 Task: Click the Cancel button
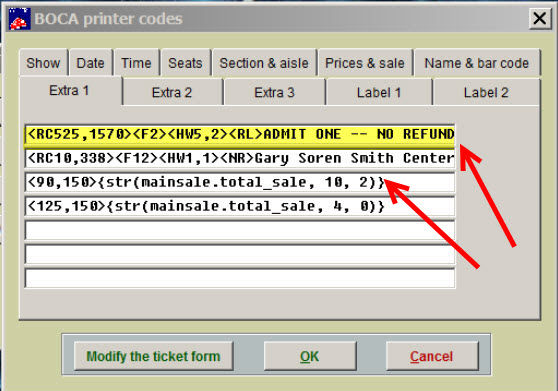pos(432,356)
